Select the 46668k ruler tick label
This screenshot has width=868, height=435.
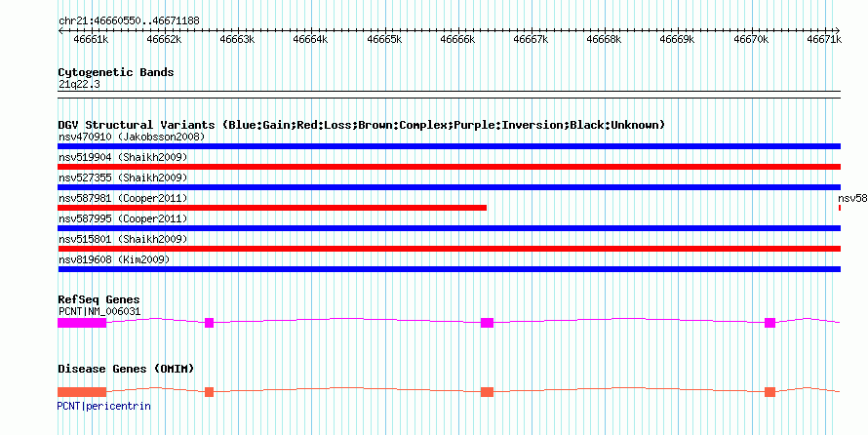coord(604,40)
